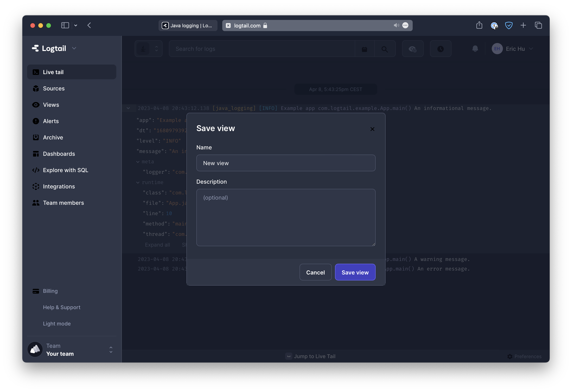Click the team avatar image
The width and height of the screenshot is (572, 392).
35,349
